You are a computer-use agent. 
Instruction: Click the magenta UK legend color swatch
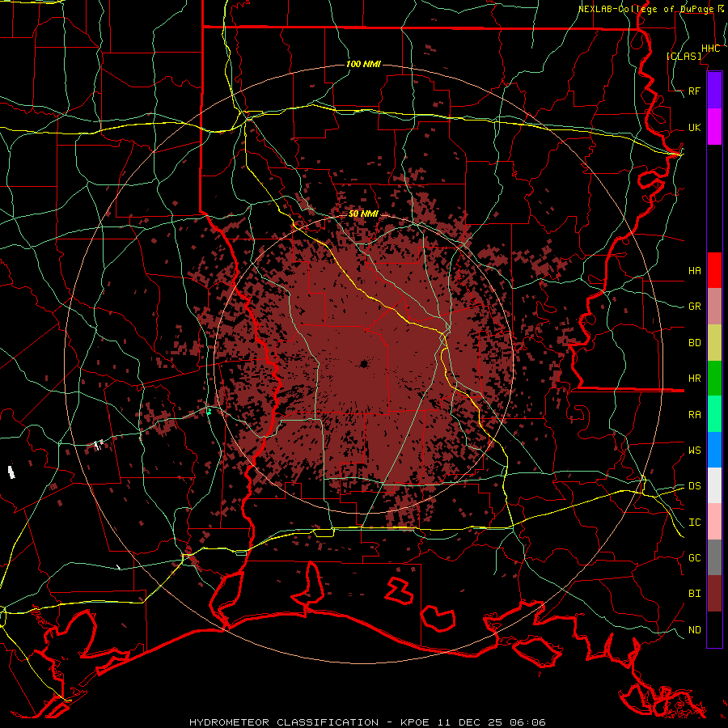[714, 127]
